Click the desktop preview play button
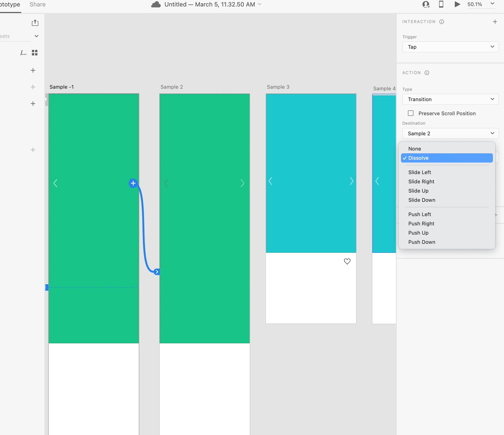The height and width of the screenshot is (435, 504). (x=457, y=4)
